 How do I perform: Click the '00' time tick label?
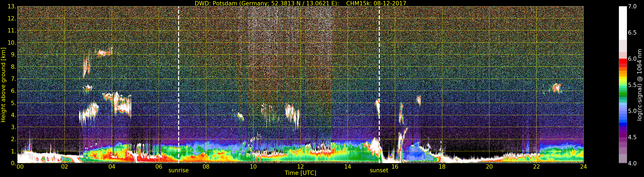20,167
